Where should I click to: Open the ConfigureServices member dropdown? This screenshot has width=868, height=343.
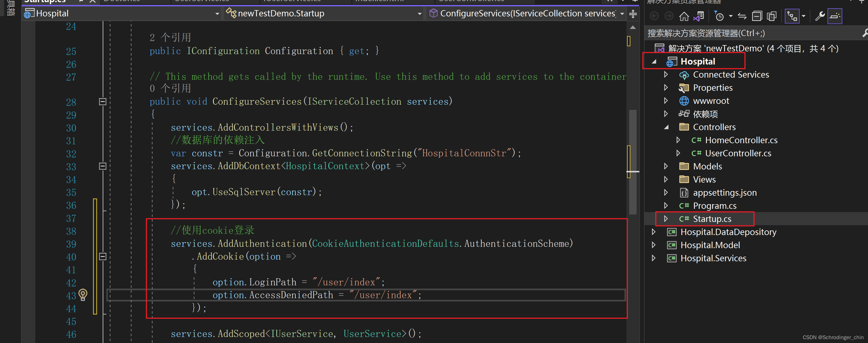tap(622, 13)
